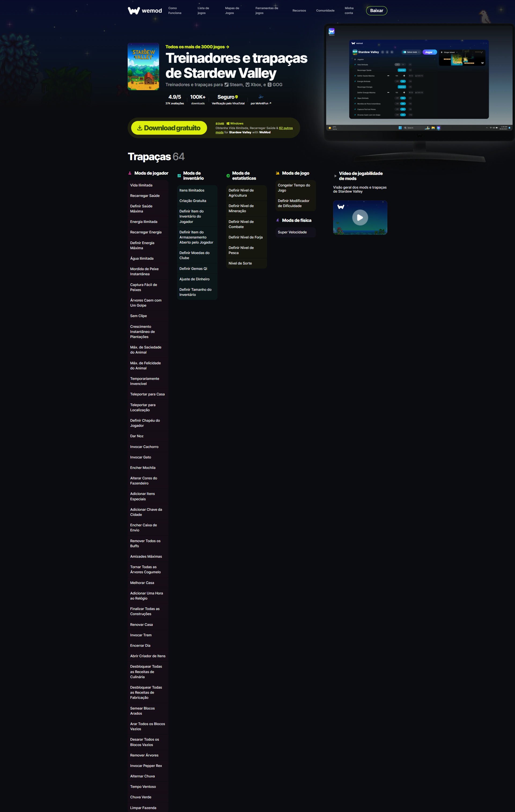Click the Stardew Valley cover art thumbnail

click(143, 67)
